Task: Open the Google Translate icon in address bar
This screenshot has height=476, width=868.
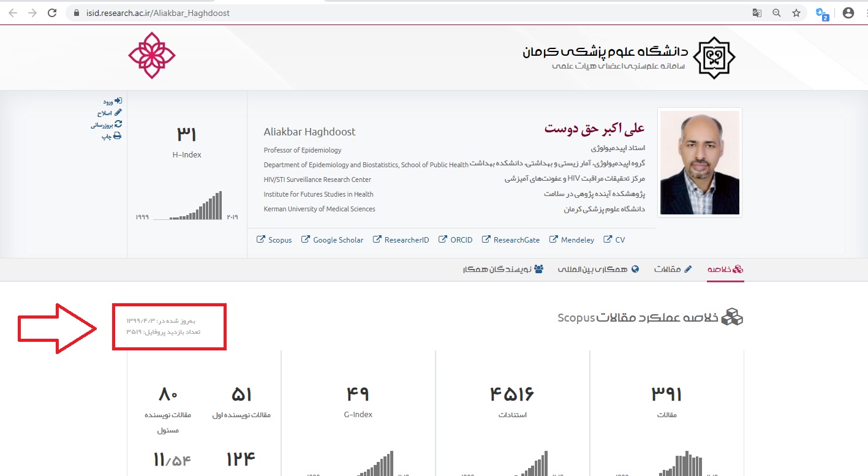Action: click(x=758, y=13)
